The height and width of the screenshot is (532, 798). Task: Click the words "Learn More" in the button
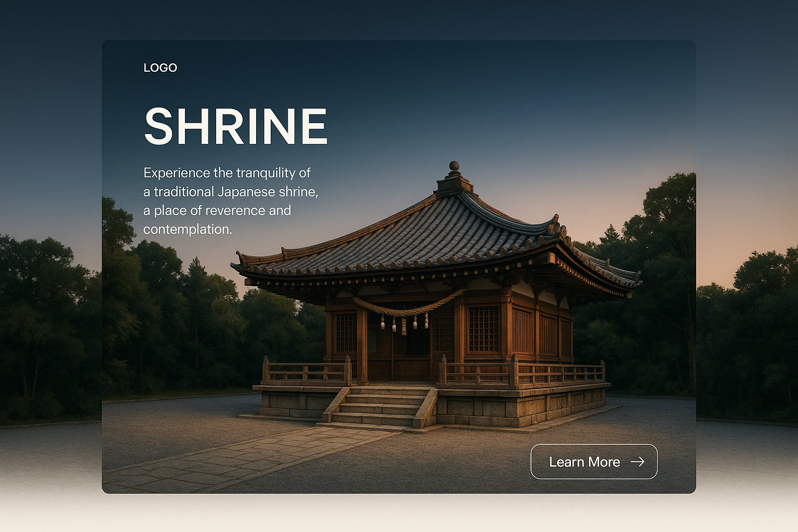click(x=584, y=462)
